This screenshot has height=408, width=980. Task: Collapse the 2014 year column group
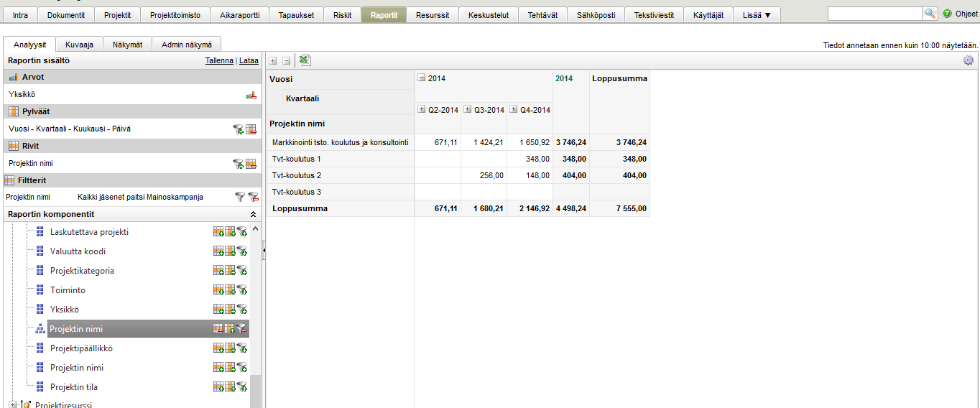[422, 78]
